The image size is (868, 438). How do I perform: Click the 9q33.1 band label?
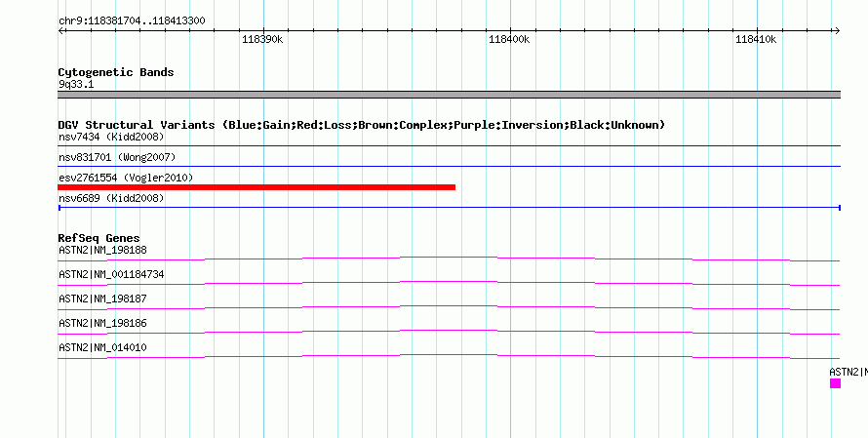coord(76,84)
